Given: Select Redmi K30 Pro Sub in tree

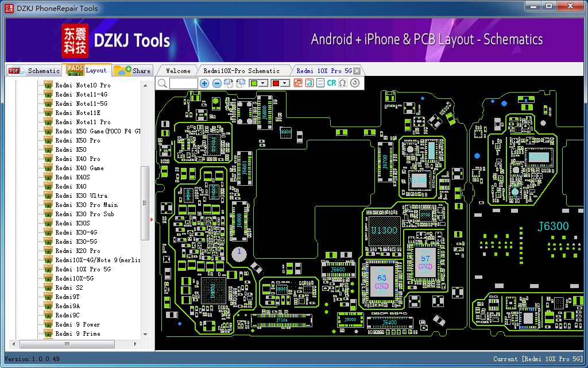Looking at the screenshot, I should click(85, 214).
